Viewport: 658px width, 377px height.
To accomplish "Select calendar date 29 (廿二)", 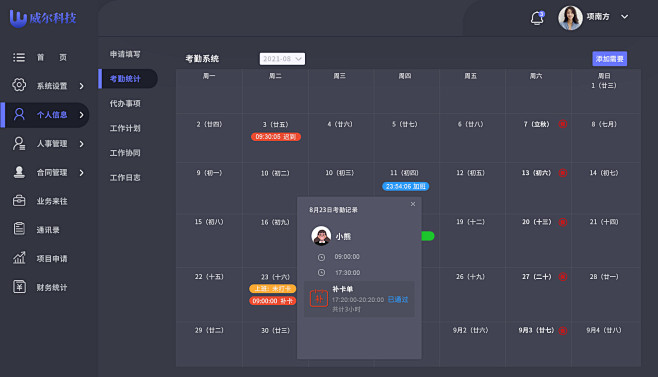I will 209,330.
